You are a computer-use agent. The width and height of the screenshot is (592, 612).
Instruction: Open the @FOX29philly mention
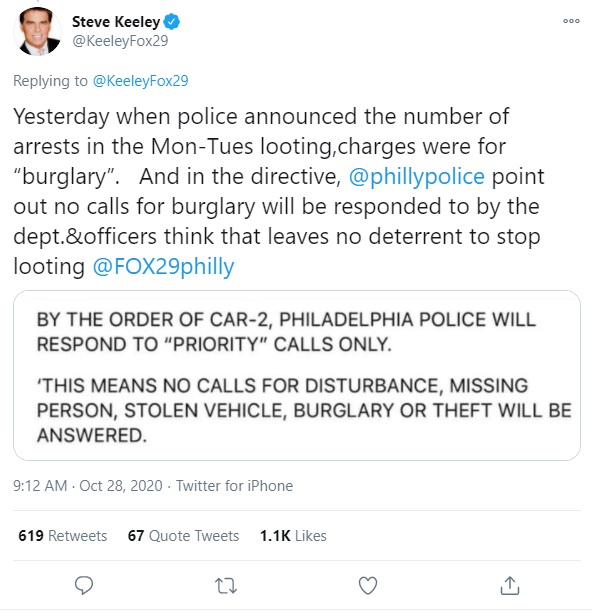click(x=163, y=267)
